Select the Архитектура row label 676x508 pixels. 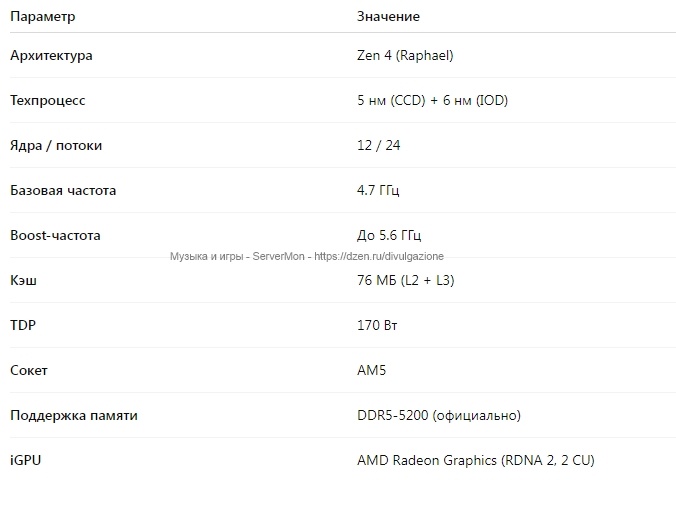[51, 56]
